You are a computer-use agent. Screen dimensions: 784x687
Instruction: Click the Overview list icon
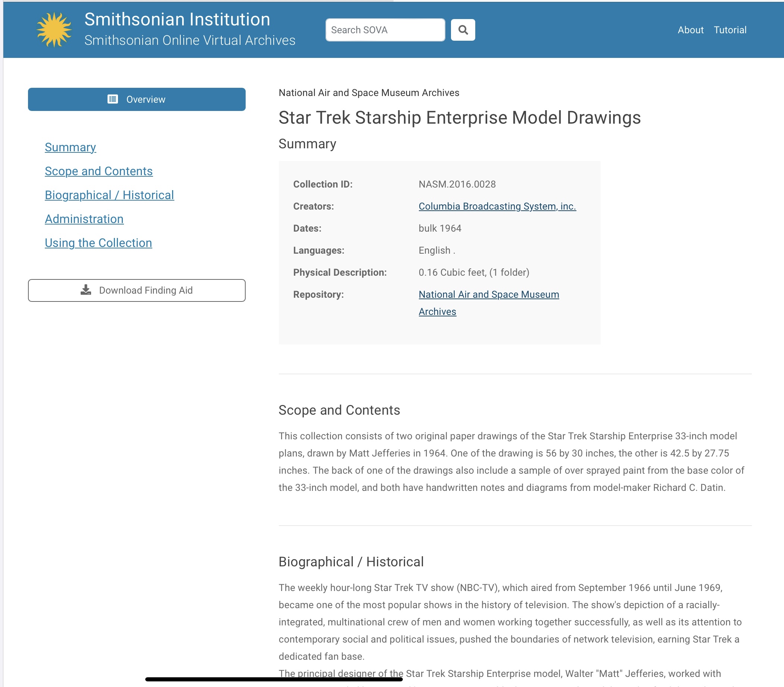point(113,99)
